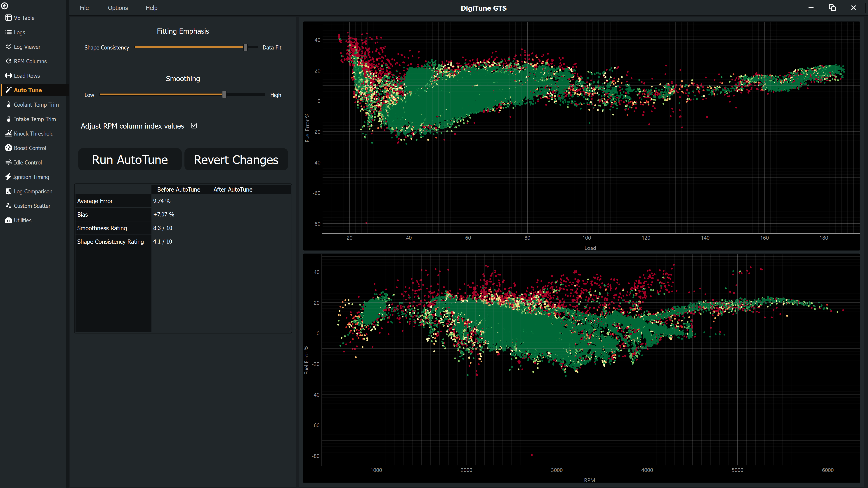Open the Ignition Timing page label
Viewport: 868px width, 488px height.
(31, 177)
